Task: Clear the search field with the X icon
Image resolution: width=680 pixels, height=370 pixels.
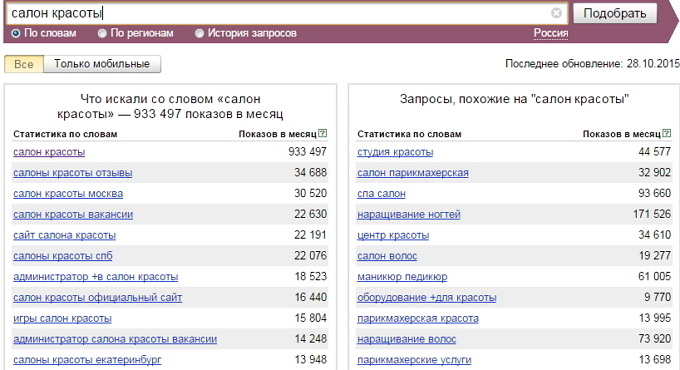Action: click(x=556, y=13)
